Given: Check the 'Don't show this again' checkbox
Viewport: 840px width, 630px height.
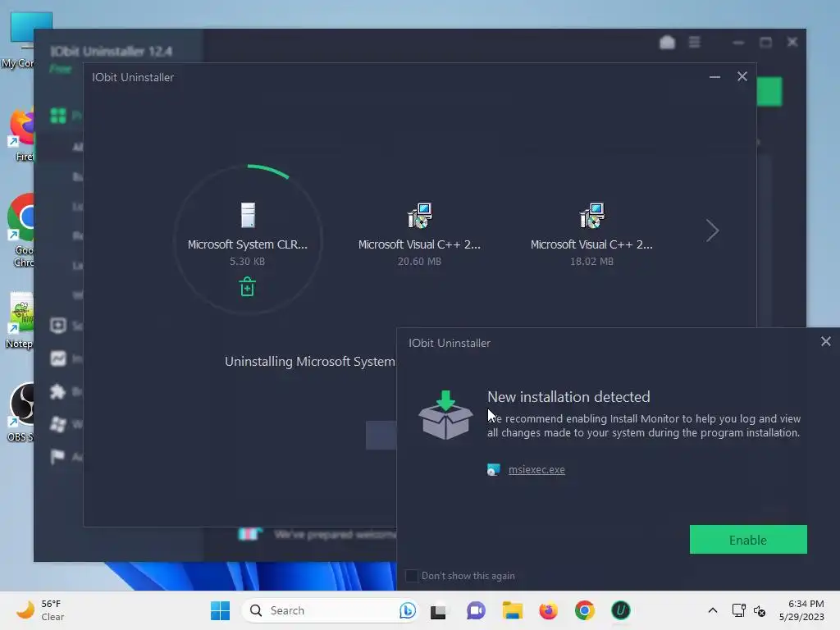Looking at the screenshot, I should (412, 576).
